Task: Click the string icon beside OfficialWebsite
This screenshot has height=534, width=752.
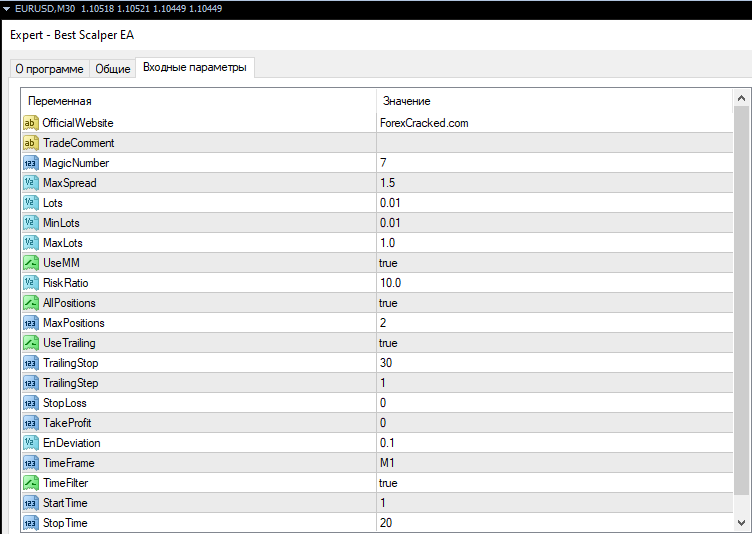Action: tap(30, 123)
